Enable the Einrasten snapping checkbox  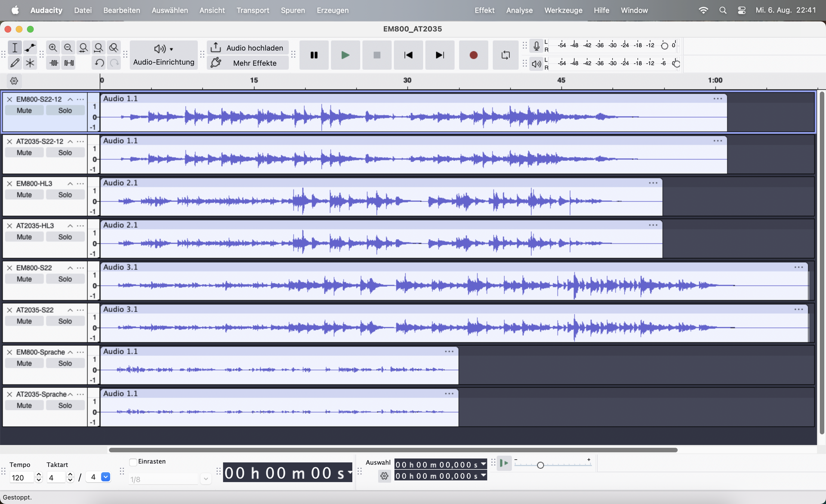pyautogui.click(x=133, y=462)
